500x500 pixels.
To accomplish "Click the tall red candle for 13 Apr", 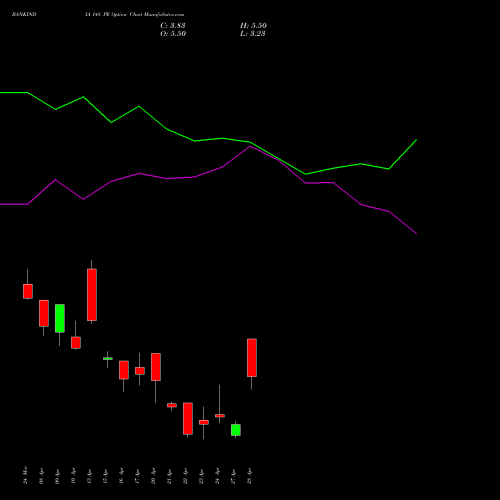I will point(92,295).
